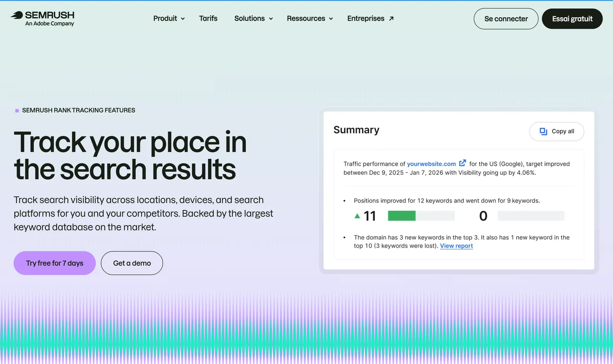Image resolution: width=613 pixels, height=364 pixels.
Task: Click the Ressources menu label
Action: 306,18
